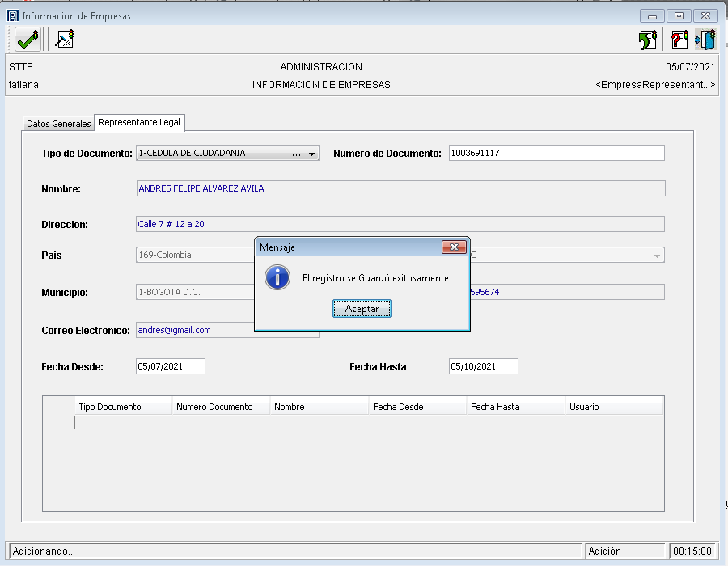
Task: Click the Nombre column header in grid
Action: [320, 407]
